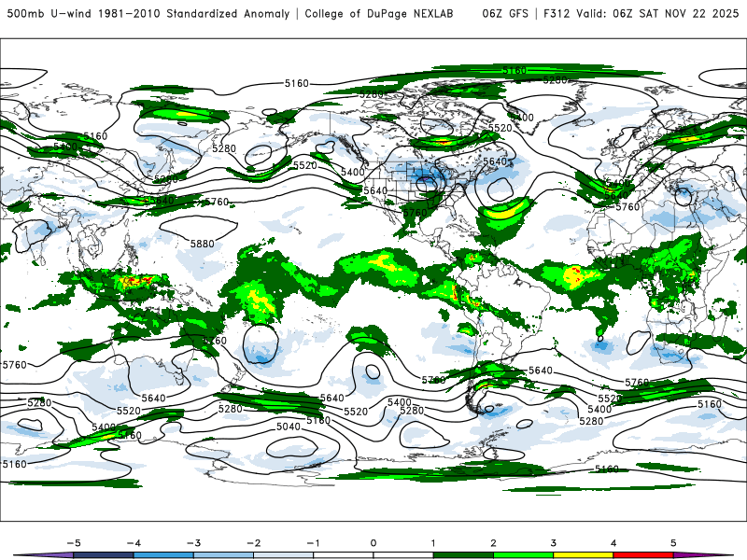Click the 'F312' forecast hour label
This screenshot has width=747, height=560.
557,13
